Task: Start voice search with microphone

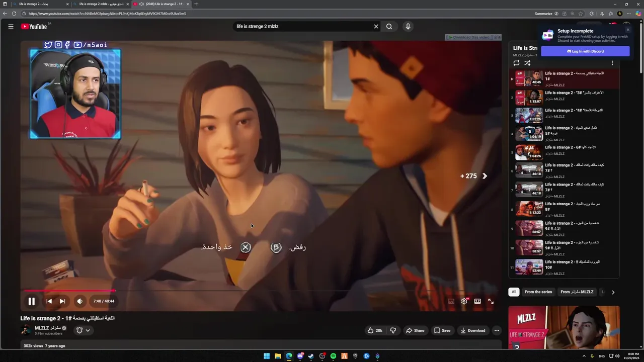Action: click(408, 27)
